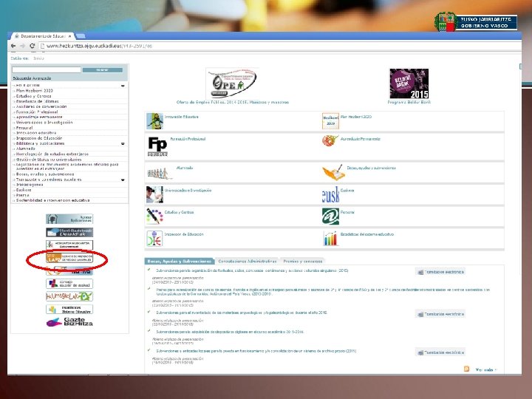Open the orange RSS feed icon
532x399 pixels.
[466, 369]
